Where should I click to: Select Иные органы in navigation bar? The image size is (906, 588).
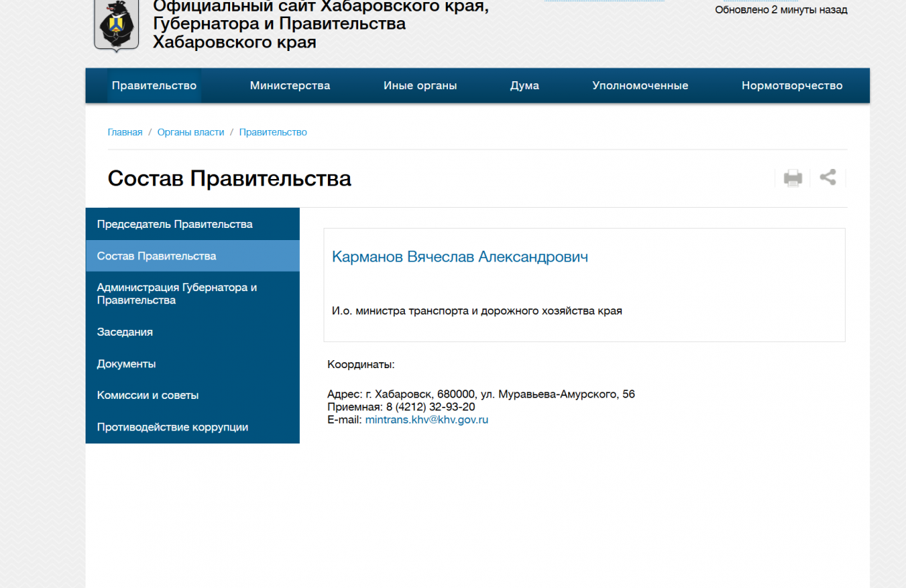pos(420,86)
